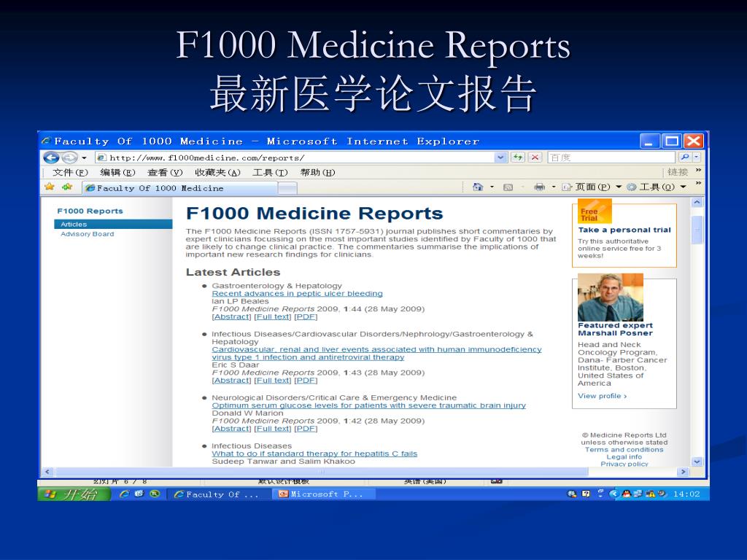This screenshot has height=560, width=747.
Task: Click Marshall Posner expert photo
Action: click(611, 297)
